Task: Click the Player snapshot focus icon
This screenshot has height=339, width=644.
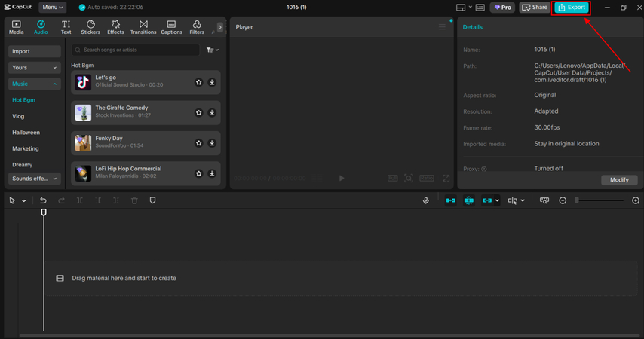Action: tap(409, 178)
